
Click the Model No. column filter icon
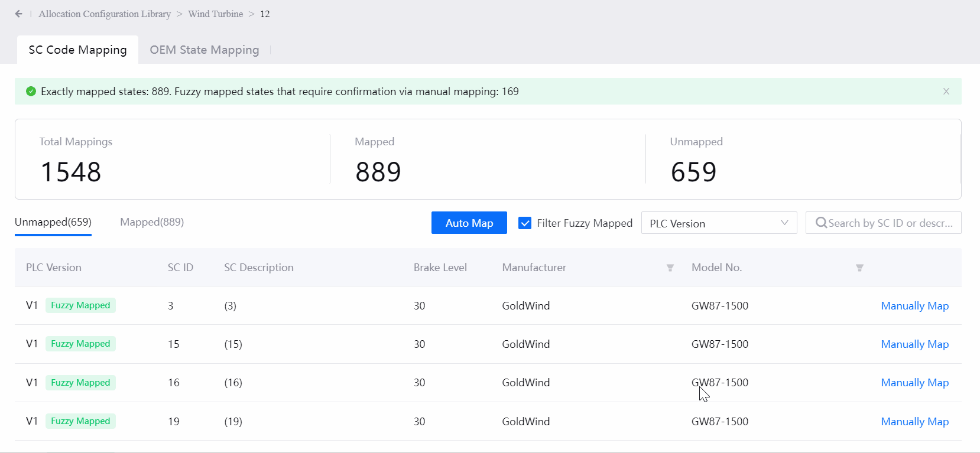point(859,268)
